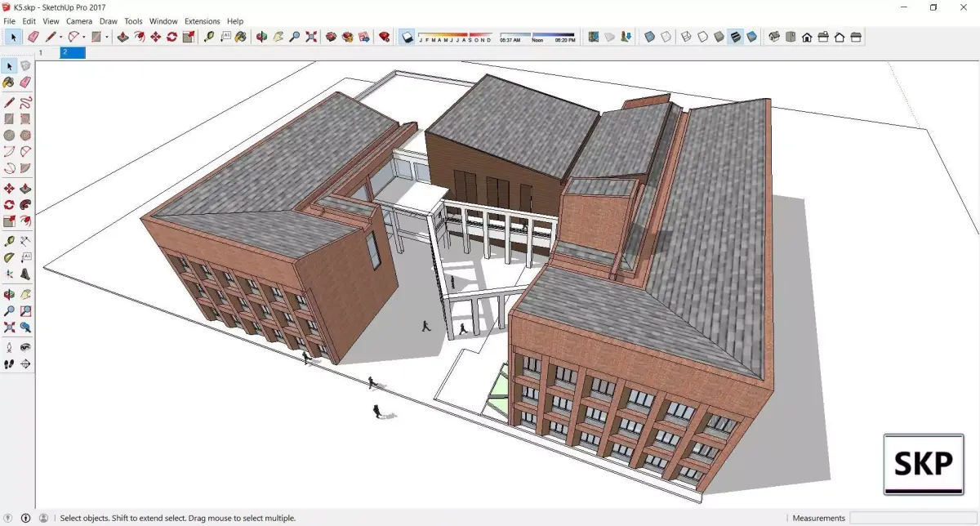Select the Walk footprints tool
Viewport: 980px width, 526px height.
9,363
